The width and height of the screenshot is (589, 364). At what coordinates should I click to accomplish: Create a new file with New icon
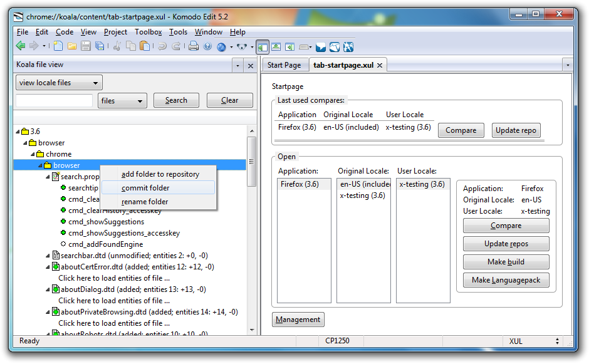pyautogui.click(x=58, y=46)
